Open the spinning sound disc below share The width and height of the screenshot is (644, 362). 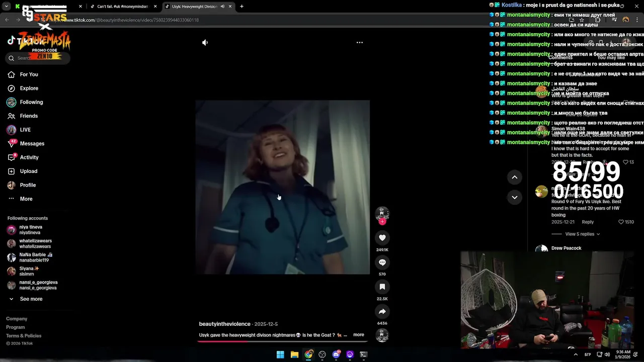[x=382, y=335]
